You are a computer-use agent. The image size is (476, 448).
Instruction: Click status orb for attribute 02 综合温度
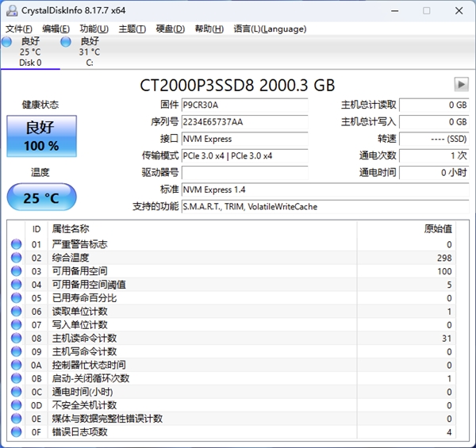point(17,258)
